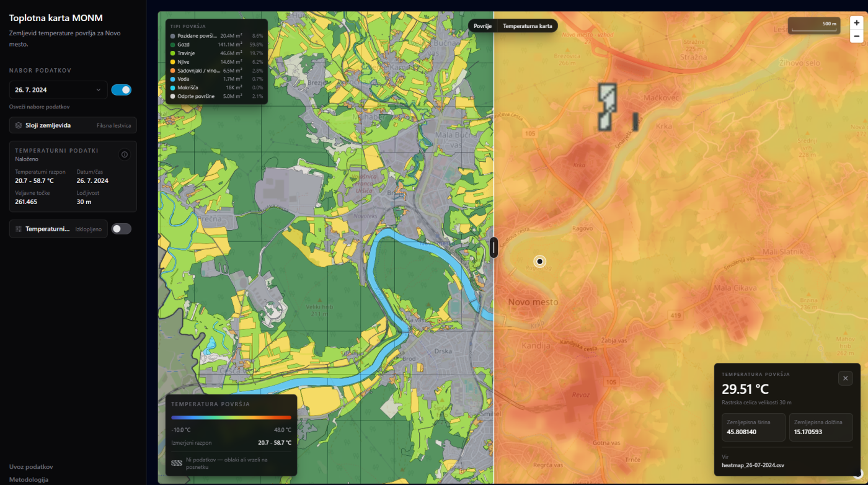
Task: Select the Temperaturna karta tab
Action: click(527, 26)
